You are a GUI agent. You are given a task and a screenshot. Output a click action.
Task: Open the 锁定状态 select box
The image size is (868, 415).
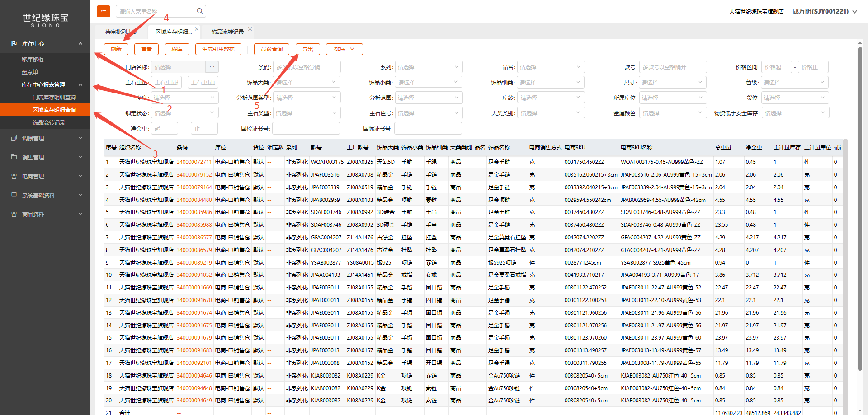click(184, 113)
